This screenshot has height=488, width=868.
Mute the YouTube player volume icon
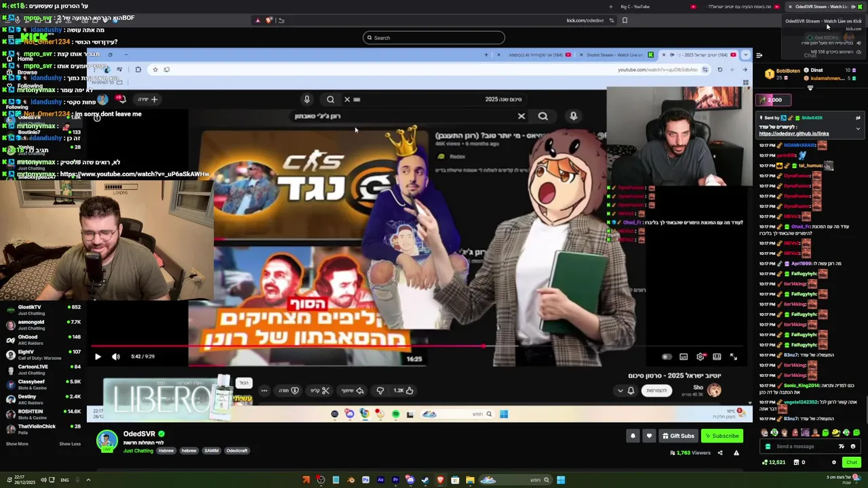tap(116, 357)
